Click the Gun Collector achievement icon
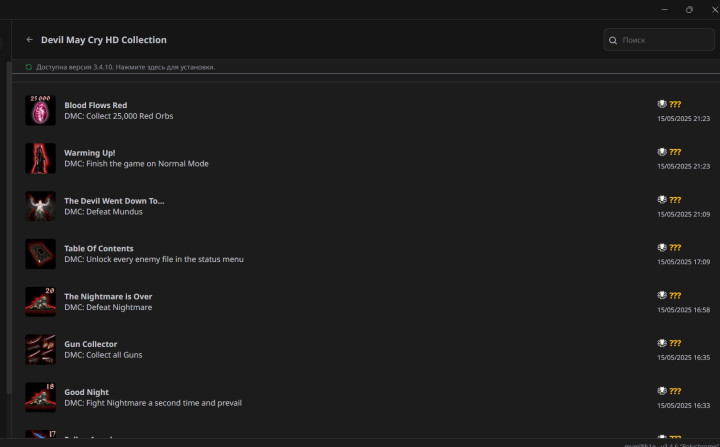This screenshot has width=720, height=447. pos(41,350)
